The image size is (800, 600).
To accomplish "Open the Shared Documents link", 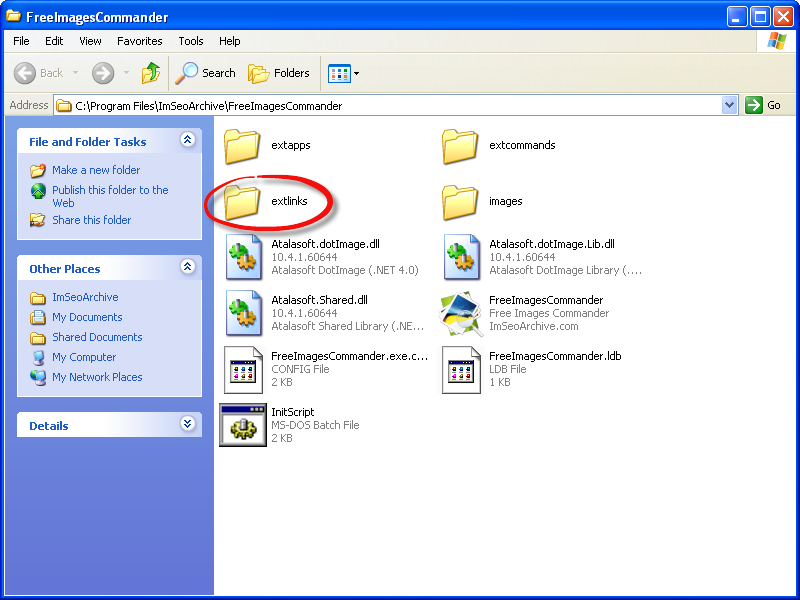I will 97,337.
